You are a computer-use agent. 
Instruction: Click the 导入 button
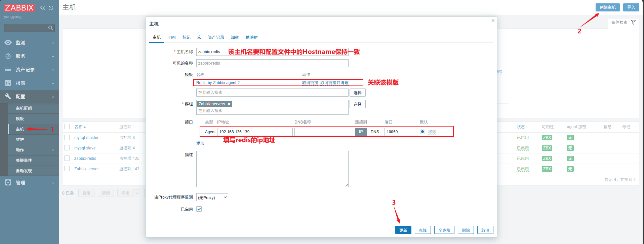coord(631,7)
